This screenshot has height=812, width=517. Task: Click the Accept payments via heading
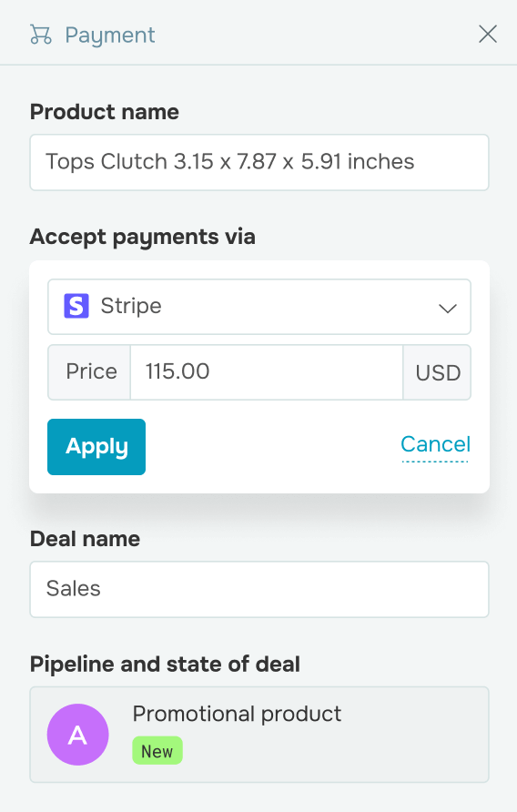click(x=143, y=238)
